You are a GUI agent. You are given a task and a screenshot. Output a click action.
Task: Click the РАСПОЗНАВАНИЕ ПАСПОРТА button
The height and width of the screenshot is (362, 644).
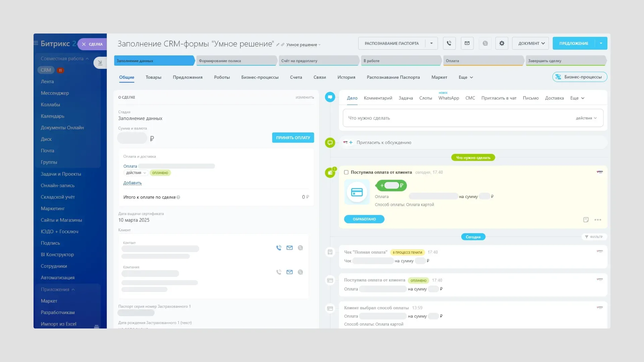pos(391,43)
